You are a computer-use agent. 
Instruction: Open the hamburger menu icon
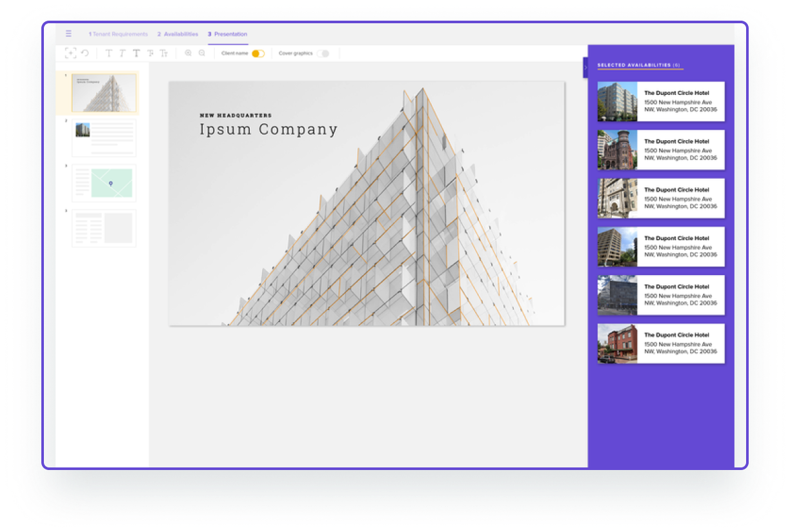point(68,34)
